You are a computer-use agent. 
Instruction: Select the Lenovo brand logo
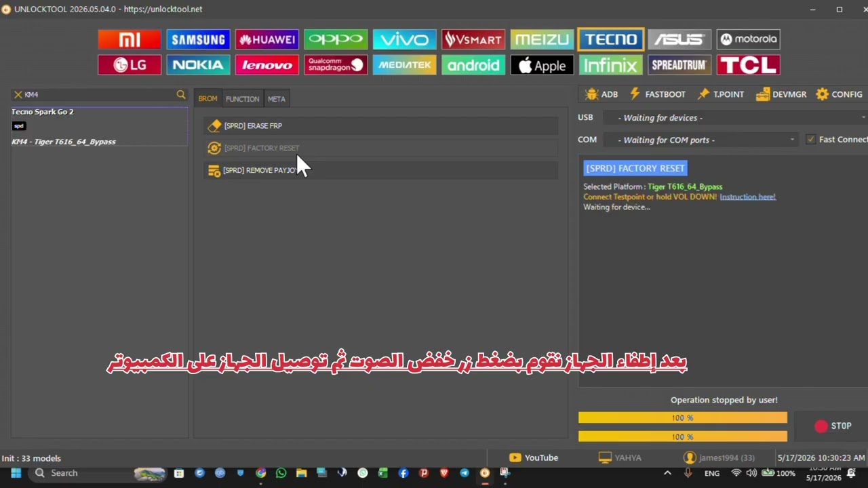[x=267, y=65]
